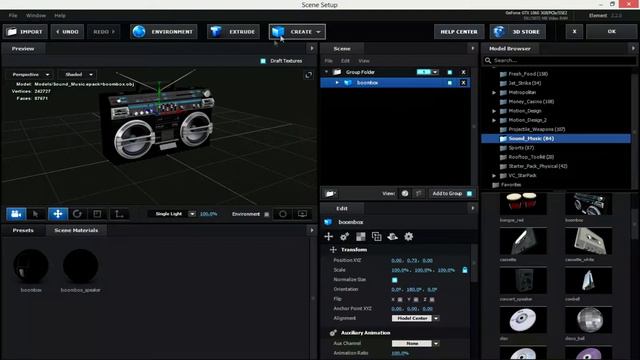This screenshot has width=640, height=360.
Task: Open the Single Light dropdown
Action: pos(192,214)
